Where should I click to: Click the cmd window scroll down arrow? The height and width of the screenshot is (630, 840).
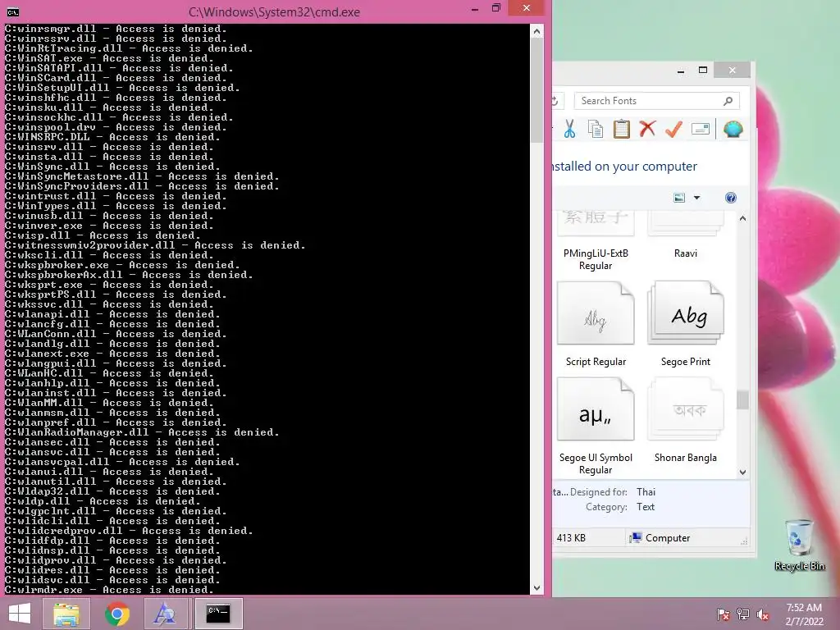536,588
